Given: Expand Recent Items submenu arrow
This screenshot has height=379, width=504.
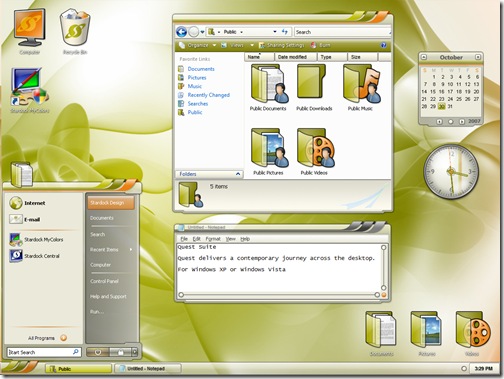Looking at the screenshot, I should click(131, 249).
